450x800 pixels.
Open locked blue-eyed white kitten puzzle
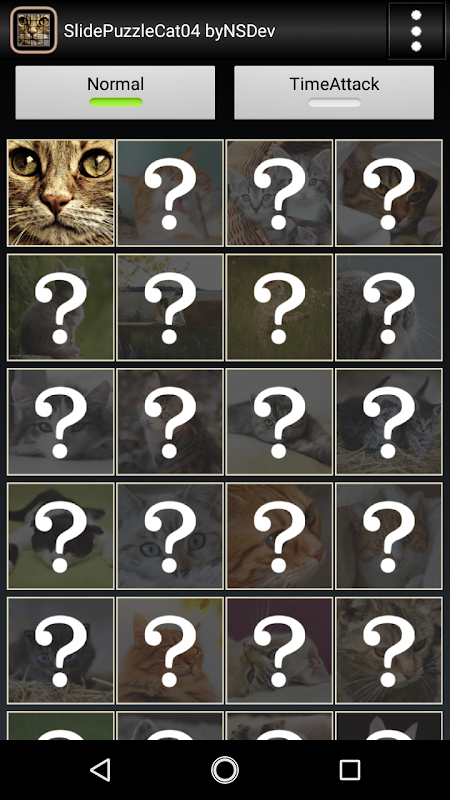[170, 536]
